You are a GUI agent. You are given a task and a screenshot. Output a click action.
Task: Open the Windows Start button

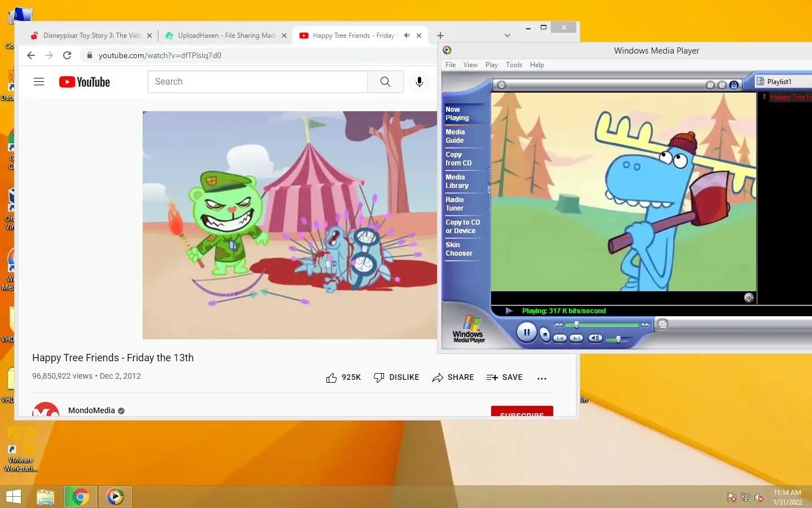click(13, 497)
